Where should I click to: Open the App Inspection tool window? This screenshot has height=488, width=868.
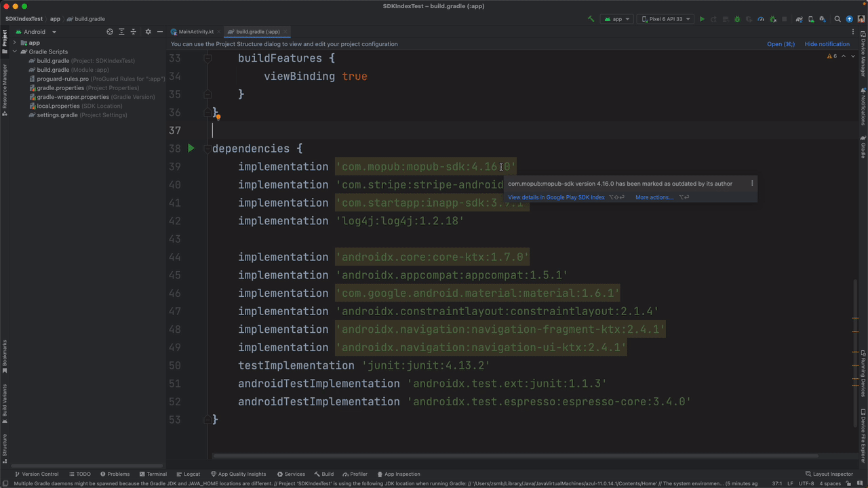(x=398, y=474)
